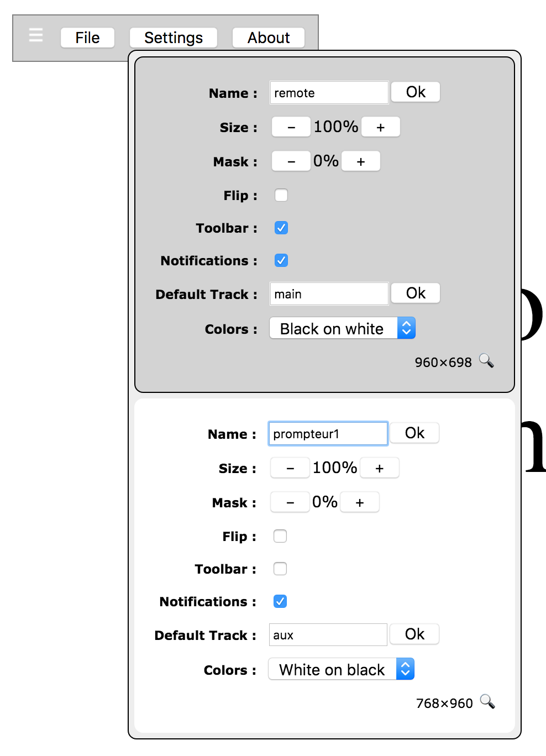Open the Black on white colors dropdown
546x756 pixels.
342,328
